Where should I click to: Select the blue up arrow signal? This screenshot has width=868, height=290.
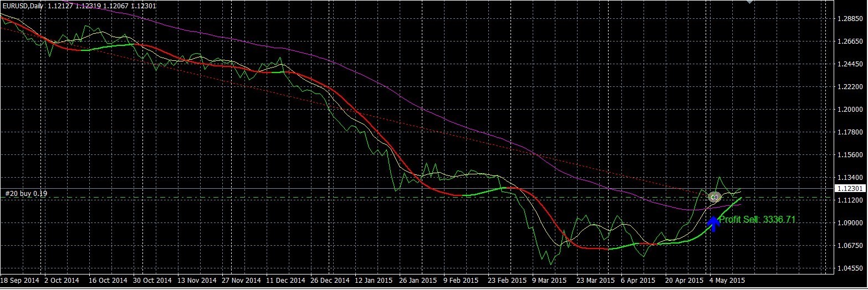coord(714,224)
